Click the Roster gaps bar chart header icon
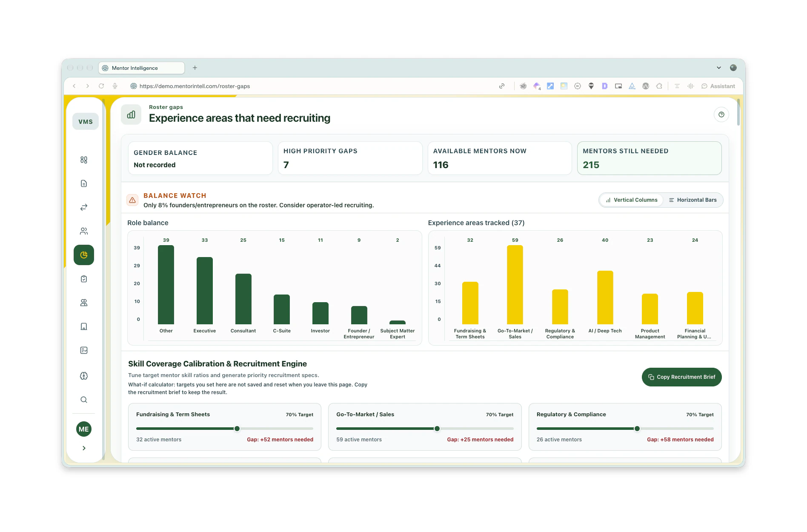Viewport: 807px width, 532px height. [131, 114]
